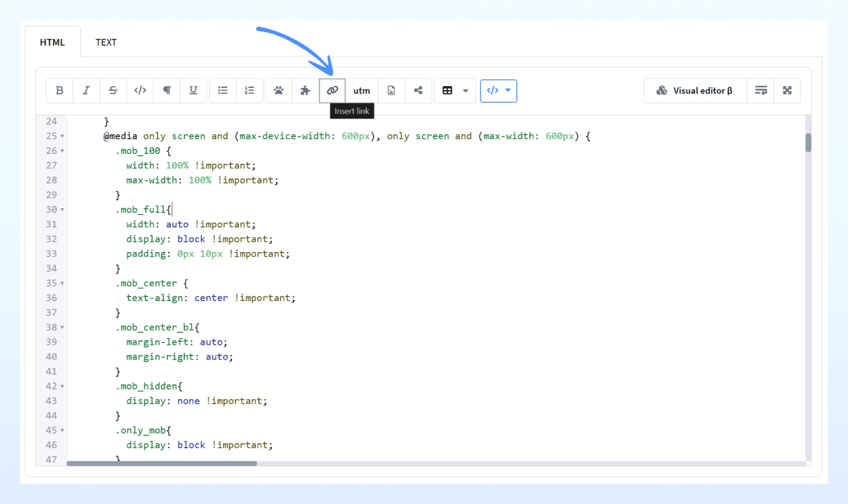Insert inline code tag
This screenshot has width=848, height=504.
click(140, 91)
